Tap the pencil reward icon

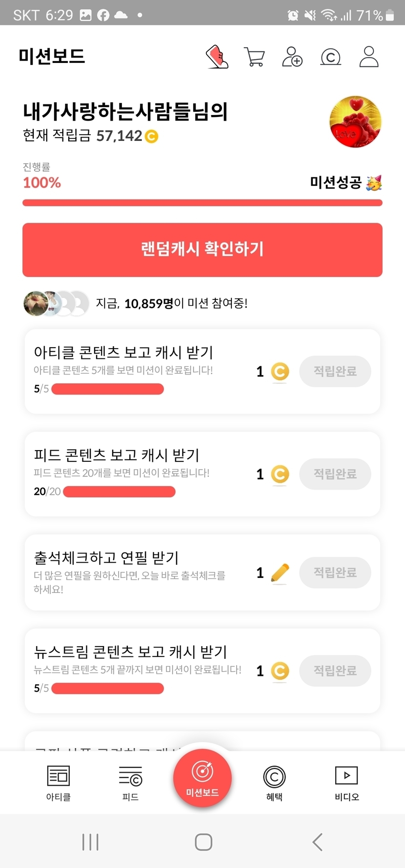(280, 573)
